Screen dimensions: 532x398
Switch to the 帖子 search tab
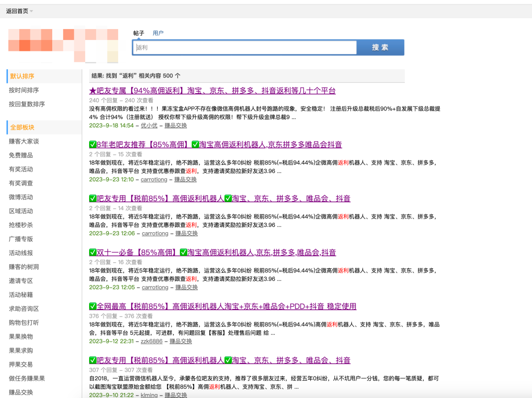[138, 33]
